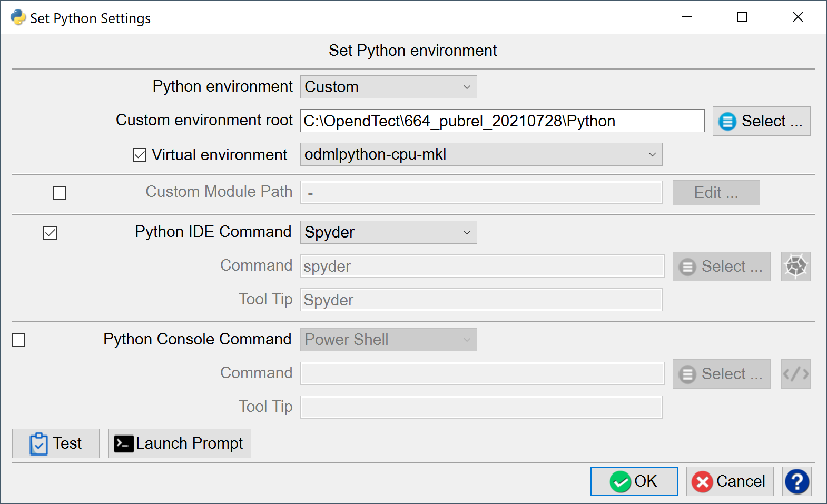Select a custom environment root folder
Screen dimensions: 827x504
(761, 121)
